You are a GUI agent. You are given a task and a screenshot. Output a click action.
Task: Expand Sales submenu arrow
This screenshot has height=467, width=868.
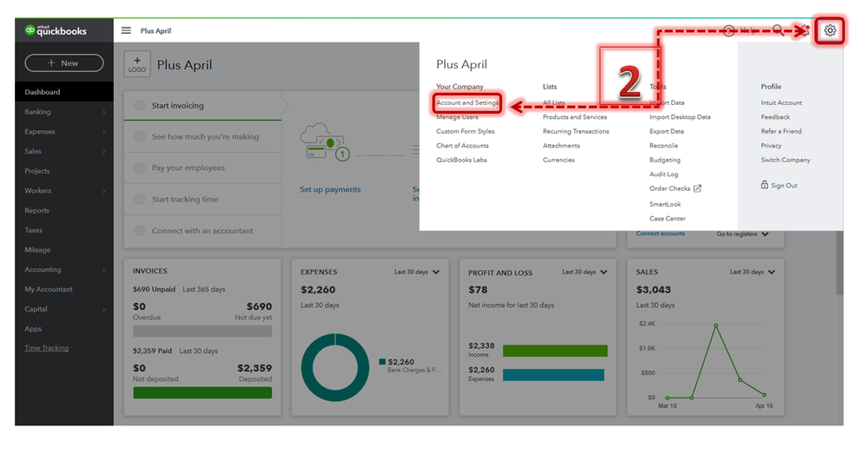[103, 152]
